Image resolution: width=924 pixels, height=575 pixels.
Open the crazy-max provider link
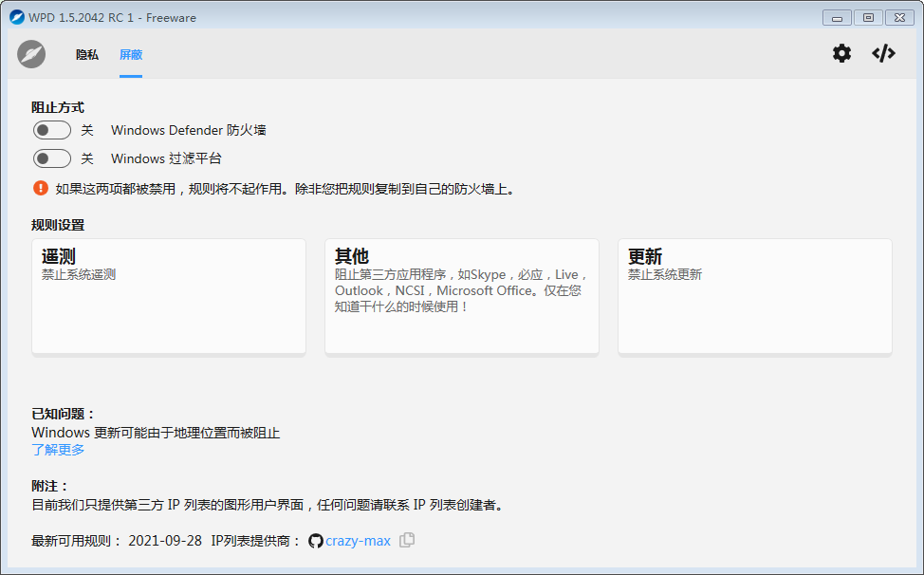tap(358, 541)
